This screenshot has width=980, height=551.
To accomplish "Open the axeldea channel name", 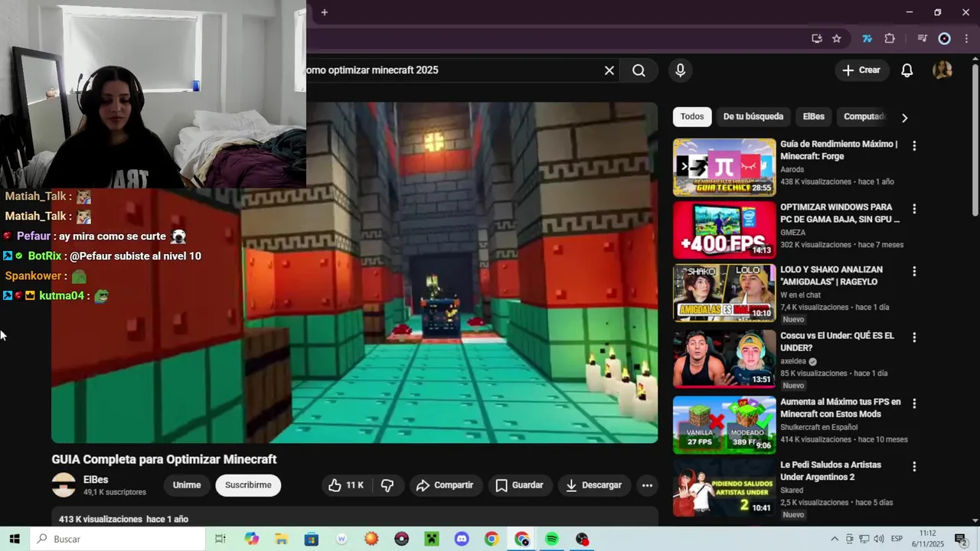I will coord(793,361).
